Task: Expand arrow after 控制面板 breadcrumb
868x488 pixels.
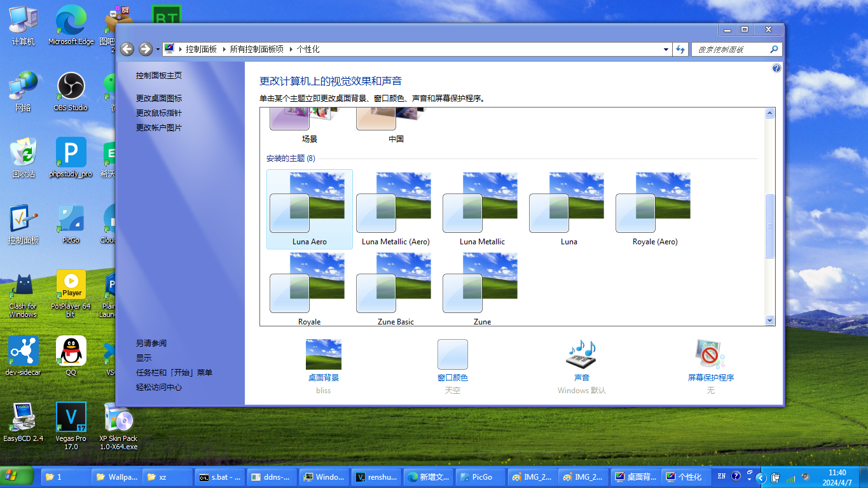Action: pos(223,49)
